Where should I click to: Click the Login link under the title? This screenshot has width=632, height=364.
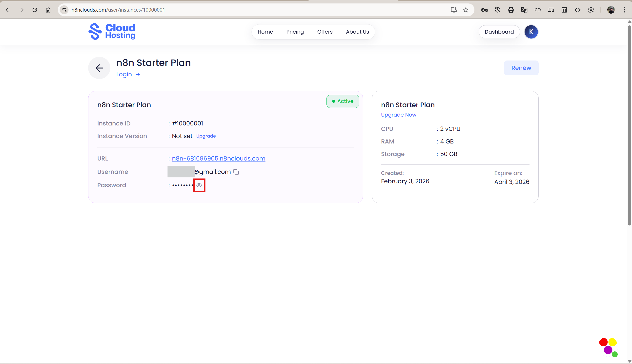(x=128, y=74)
